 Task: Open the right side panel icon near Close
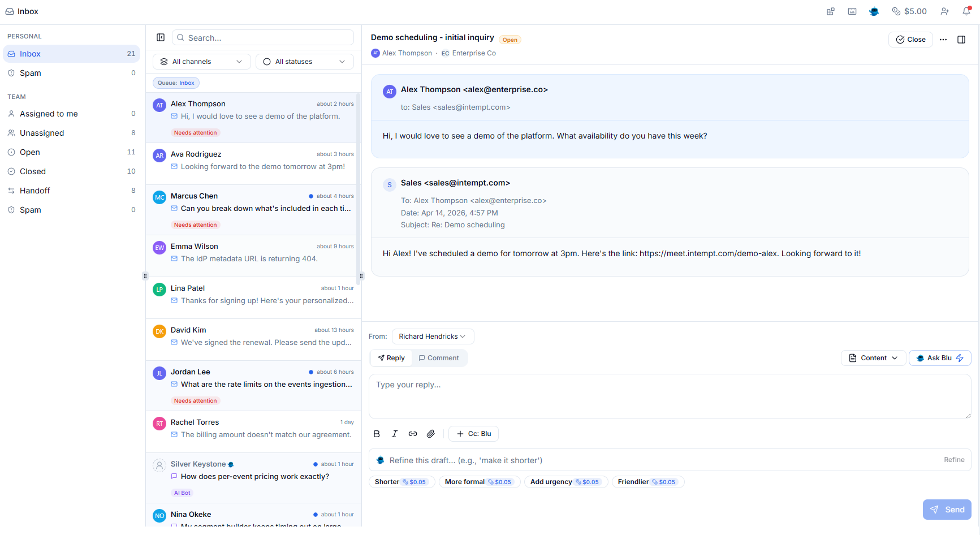962,39
